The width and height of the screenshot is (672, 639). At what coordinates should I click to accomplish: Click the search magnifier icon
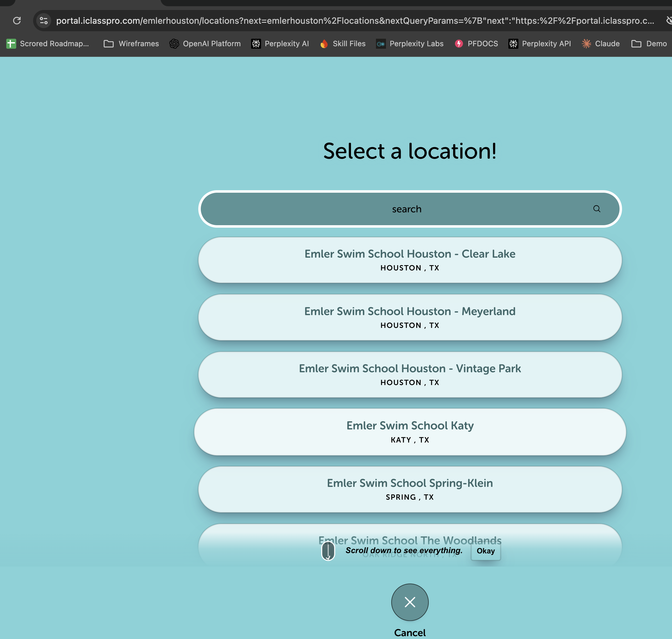point(596,209)
